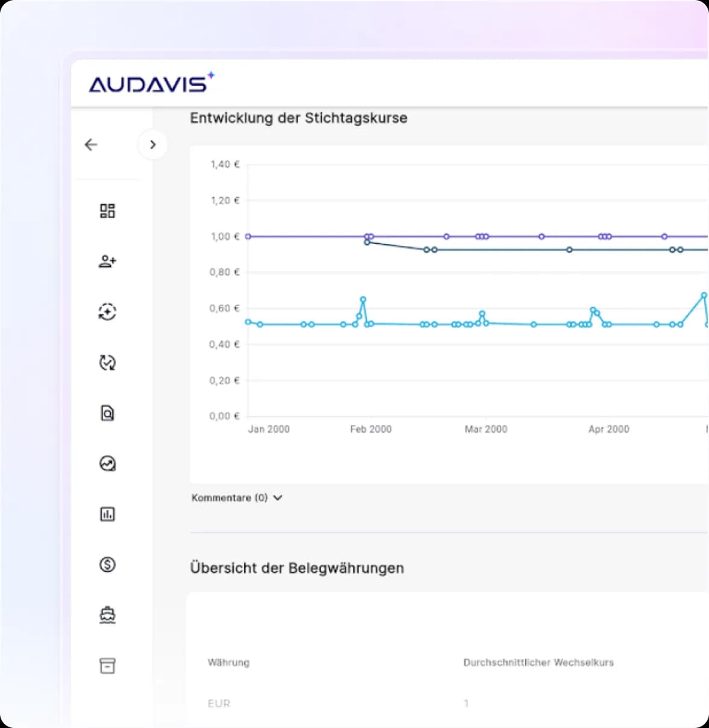The image size is (709, 728).
Task: Click the sync-check icon in the sidebar
Action: click(x=107, y=362)
